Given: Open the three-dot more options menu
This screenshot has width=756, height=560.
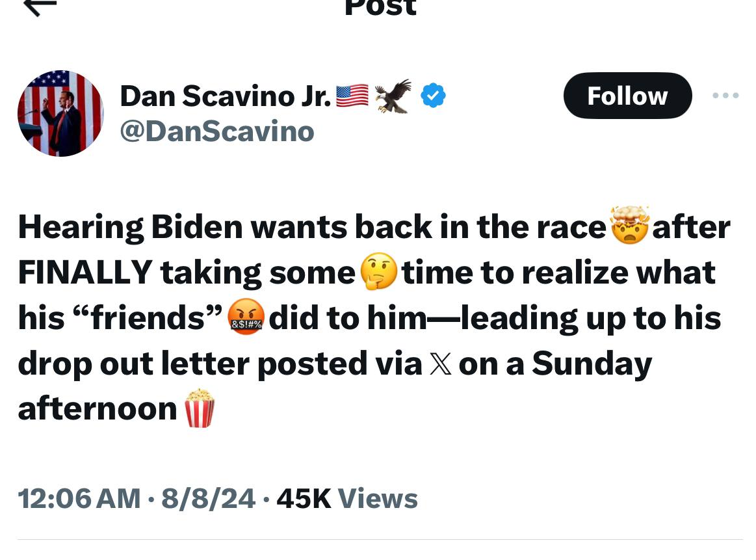Looking at the screenshot, I should (725, 96).
